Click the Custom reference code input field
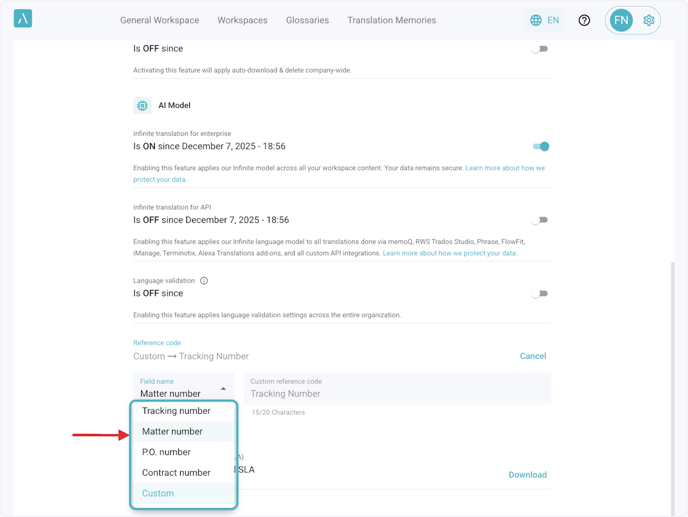Viewport: 688px width, 517px height. pyautogui.click(x=397, y=393)
